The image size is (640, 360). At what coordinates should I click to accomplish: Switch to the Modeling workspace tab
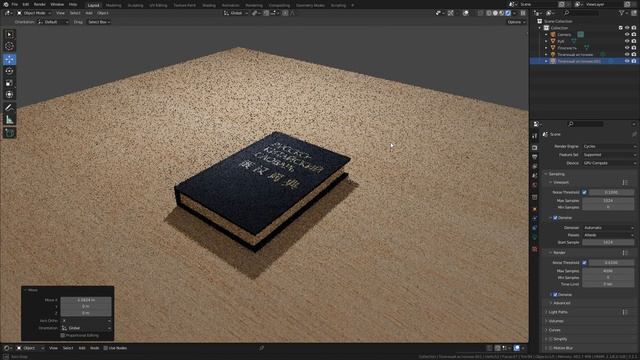(113, 5)
